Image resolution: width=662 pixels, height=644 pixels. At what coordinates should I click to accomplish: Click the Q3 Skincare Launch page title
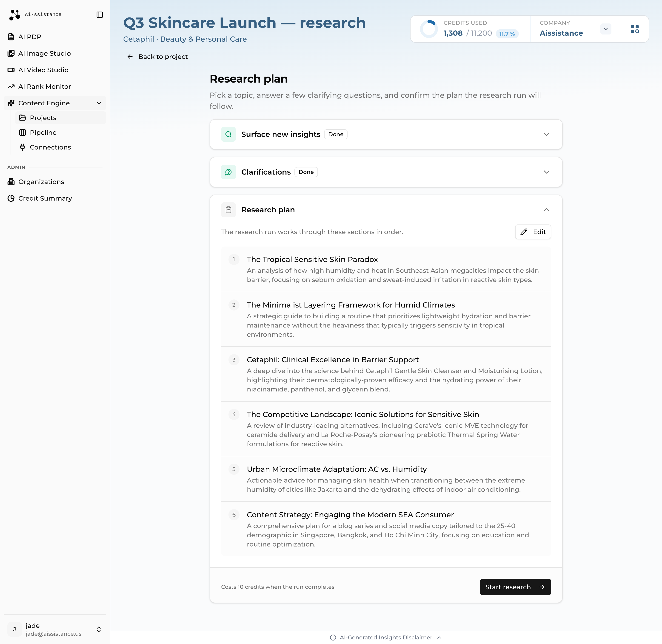244,23
